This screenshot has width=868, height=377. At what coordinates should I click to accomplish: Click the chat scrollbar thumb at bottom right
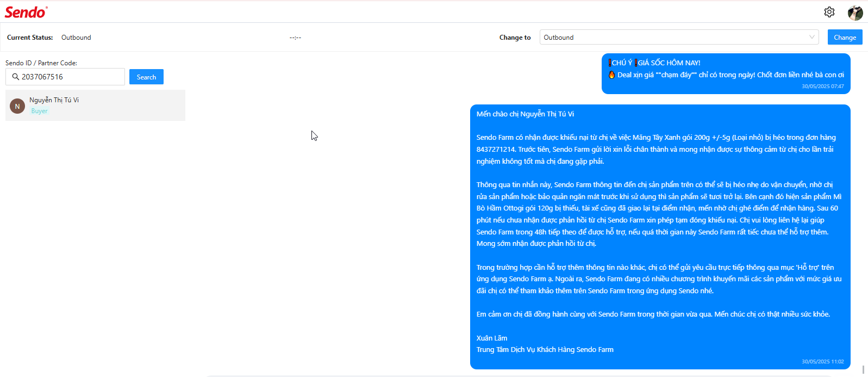click(x=863, y=369)
